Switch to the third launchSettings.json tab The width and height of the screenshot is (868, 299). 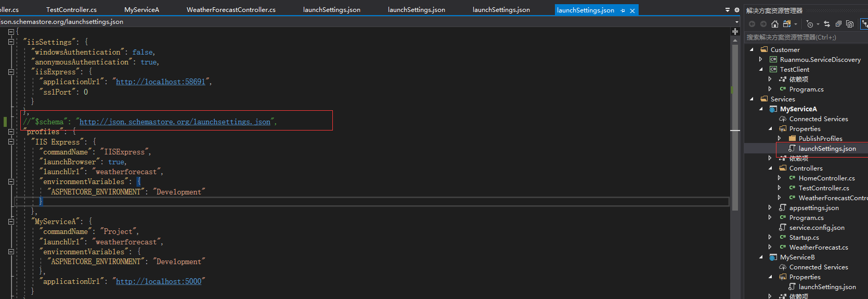coord(501,10)
